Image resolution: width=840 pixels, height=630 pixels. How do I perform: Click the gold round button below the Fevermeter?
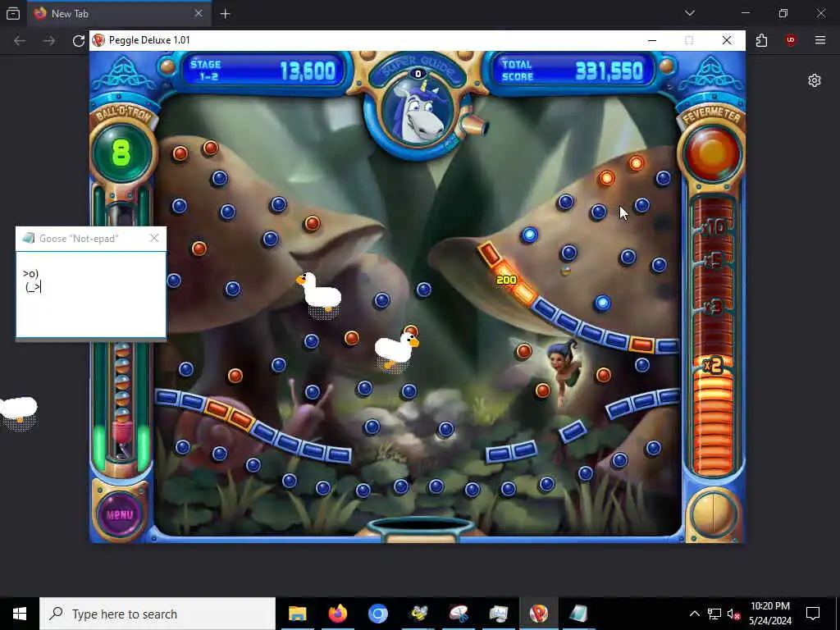click(713, 514)
